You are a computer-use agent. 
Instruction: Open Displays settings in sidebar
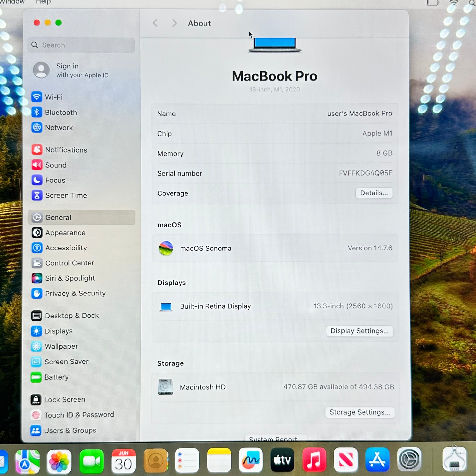52,331
